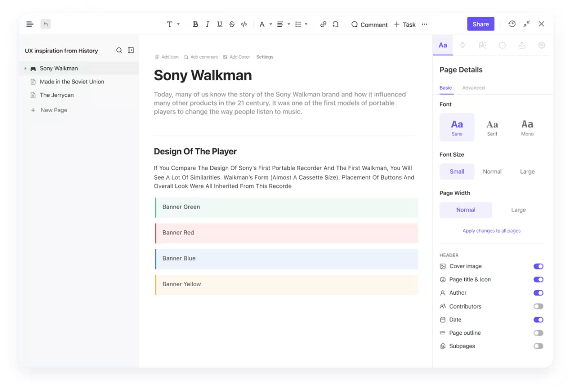The width and height of the screenshot is (572, 392).
Task: Create a New Page in sidebar
Action: coord(49,110)
